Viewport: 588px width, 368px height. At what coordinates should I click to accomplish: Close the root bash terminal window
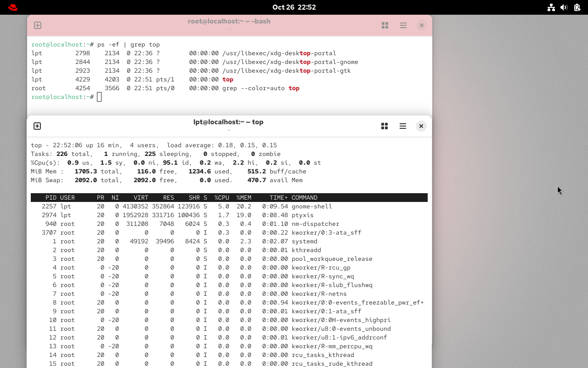tap(421, 25)
